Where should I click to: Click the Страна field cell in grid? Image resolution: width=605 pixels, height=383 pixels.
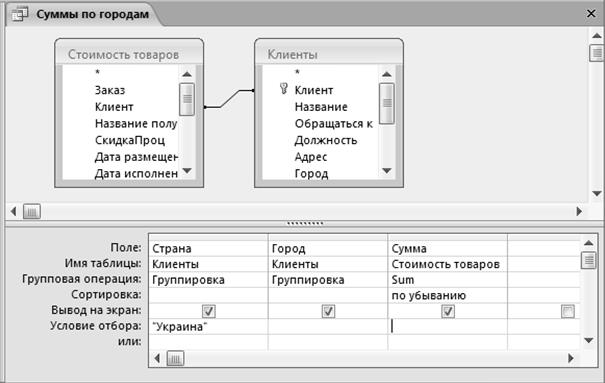tap(208, 248)
